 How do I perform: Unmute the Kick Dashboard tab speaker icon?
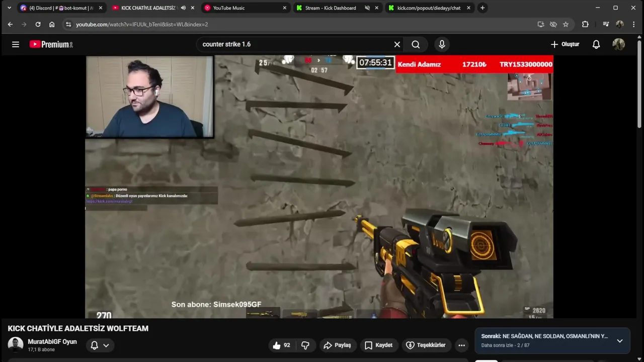click(x=367, y=8)
